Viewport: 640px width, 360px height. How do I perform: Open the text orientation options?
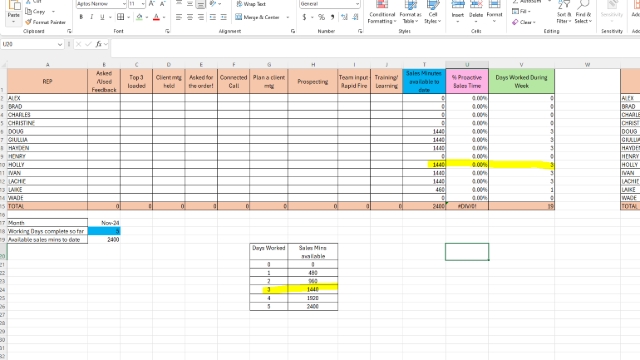tap(215, 4)
